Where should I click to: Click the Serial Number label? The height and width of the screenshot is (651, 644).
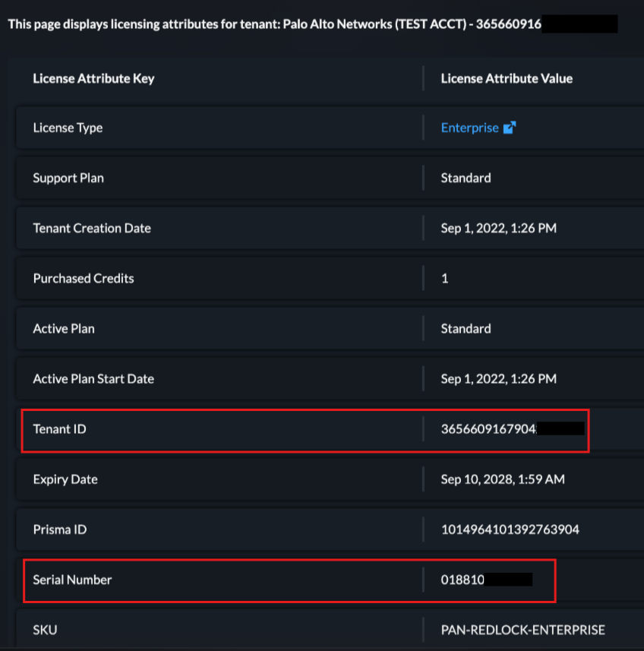(x=72, y=579)
